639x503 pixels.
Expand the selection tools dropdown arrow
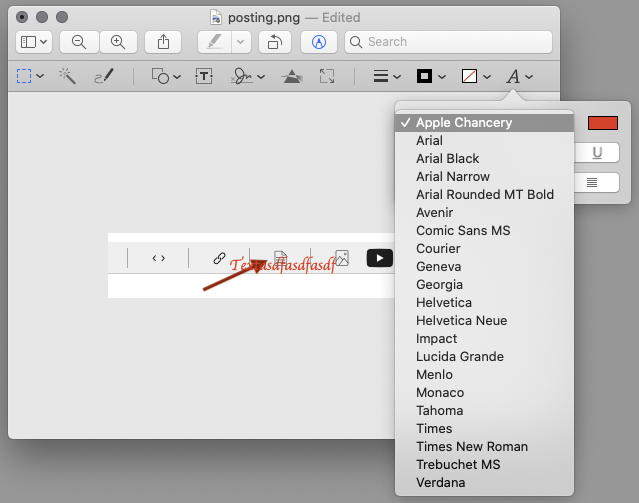click(x=40, y=76)
